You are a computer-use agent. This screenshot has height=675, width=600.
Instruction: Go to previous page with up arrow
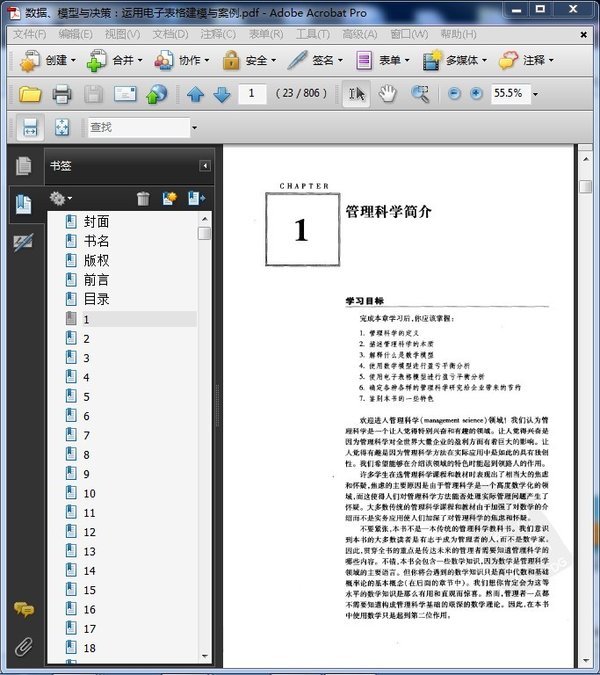pyautogui.click(x=195, y=94)
